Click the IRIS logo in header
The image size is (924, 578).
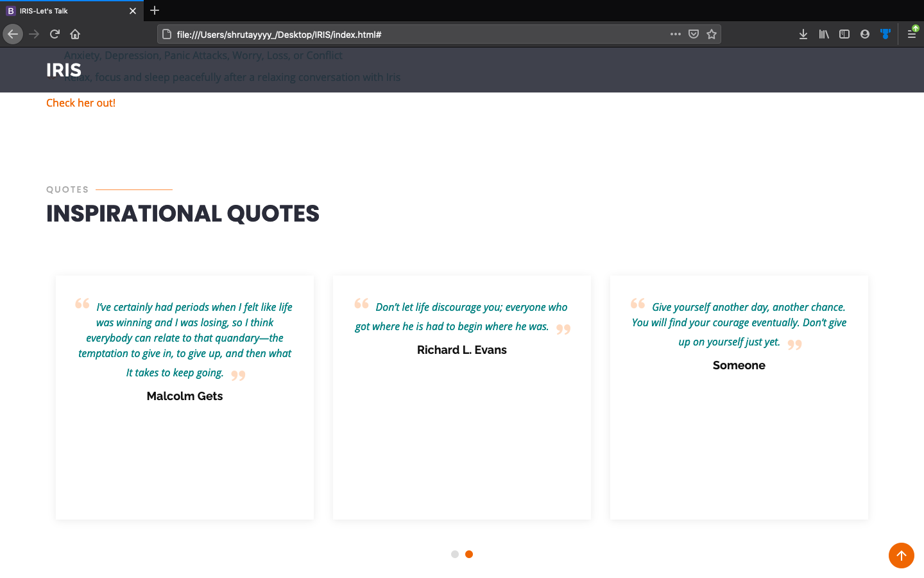[64, 70]
